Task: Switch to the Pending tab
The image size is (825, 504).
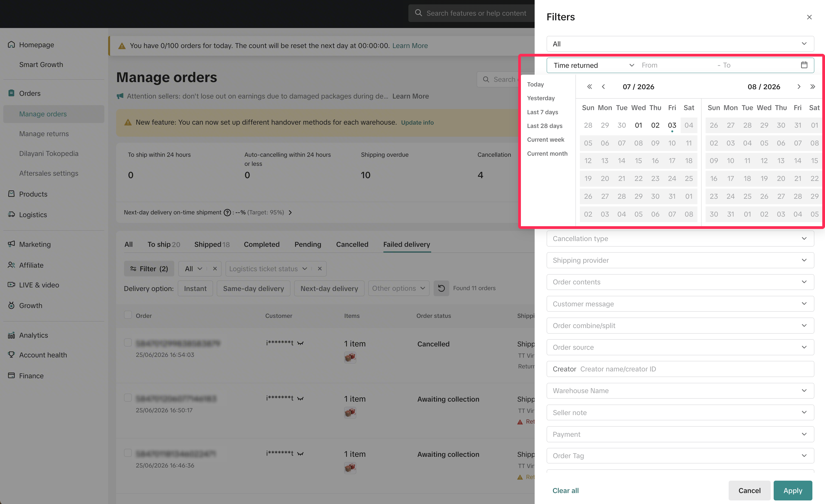Action: tap(308, 245)
